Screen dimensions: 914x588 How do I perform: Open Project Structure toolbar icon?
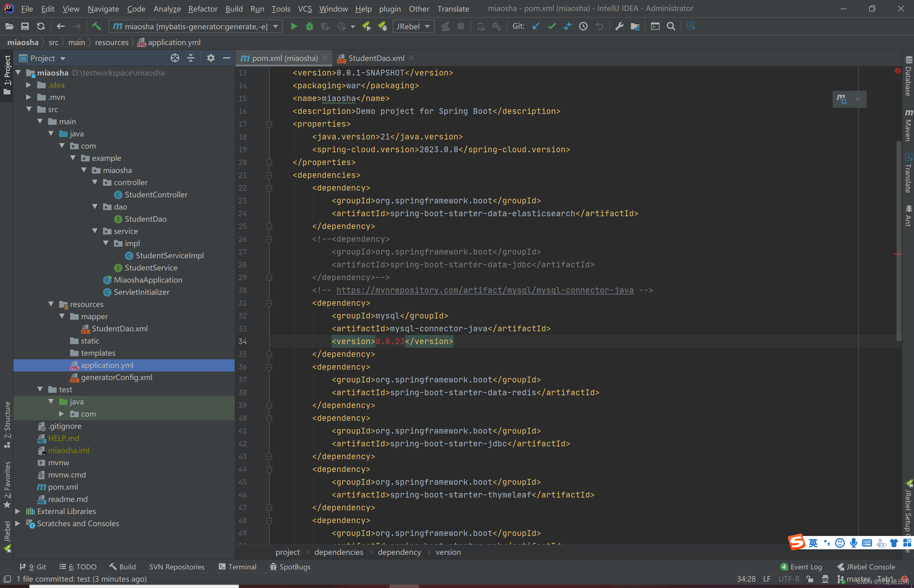pos(635,26)
